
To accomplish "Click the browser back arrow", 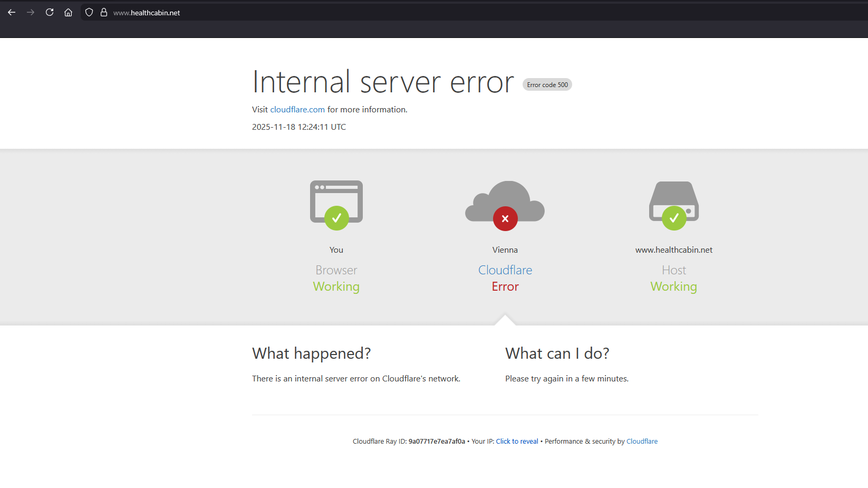I will point(12,12).
